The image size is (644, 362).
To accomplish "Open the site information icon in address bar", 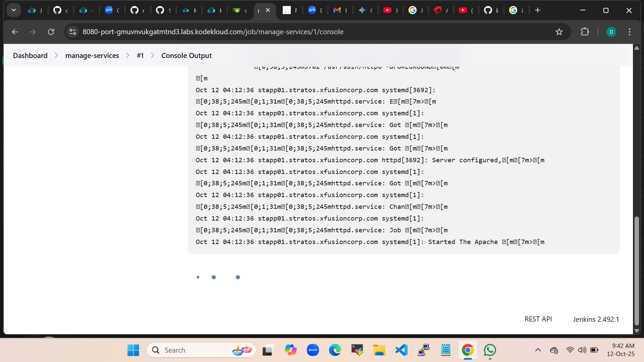I will (73, 32).
